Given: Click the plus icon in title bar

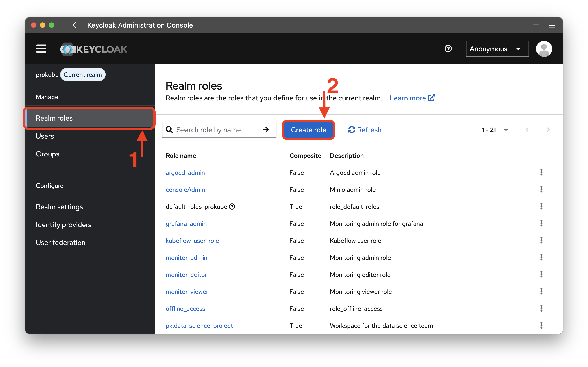Looking at the screenshot, I should point(536,25).
